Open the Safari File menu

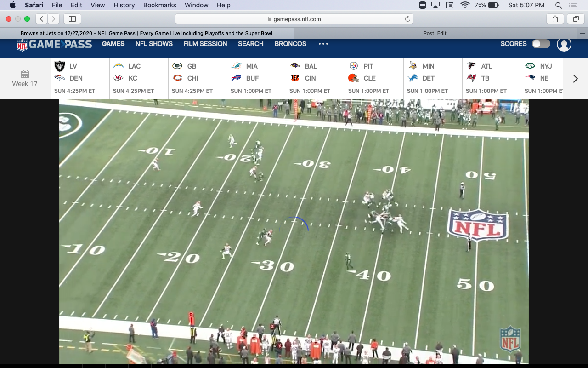[x=57, y=5]
